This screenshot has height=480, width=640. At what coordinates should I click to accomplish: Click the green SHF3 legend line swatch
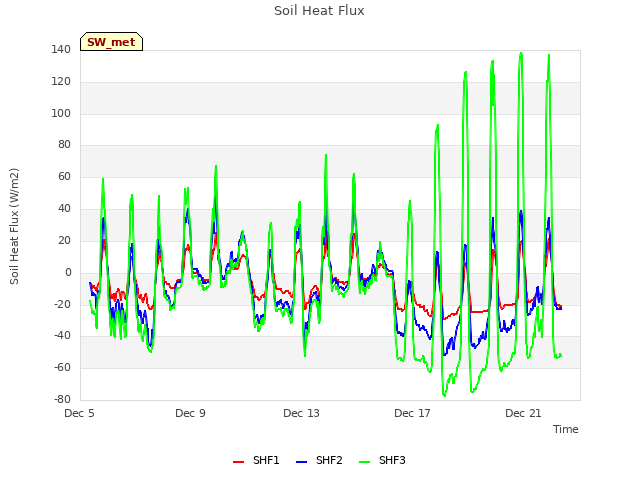(364, 462)
